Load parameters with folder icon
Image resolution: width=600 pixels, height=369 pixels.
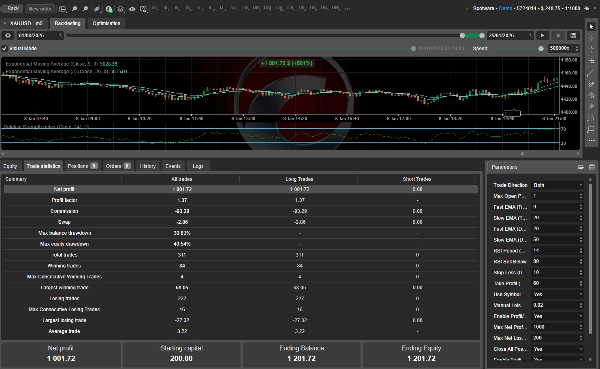(x=581, y=167)
